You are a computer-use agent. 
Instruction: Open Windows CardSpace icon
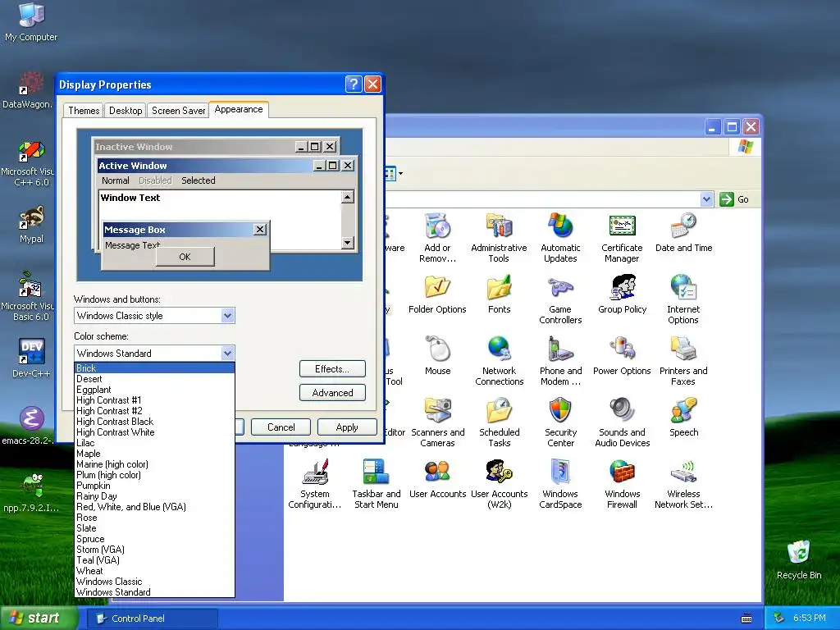coord(560,484)
